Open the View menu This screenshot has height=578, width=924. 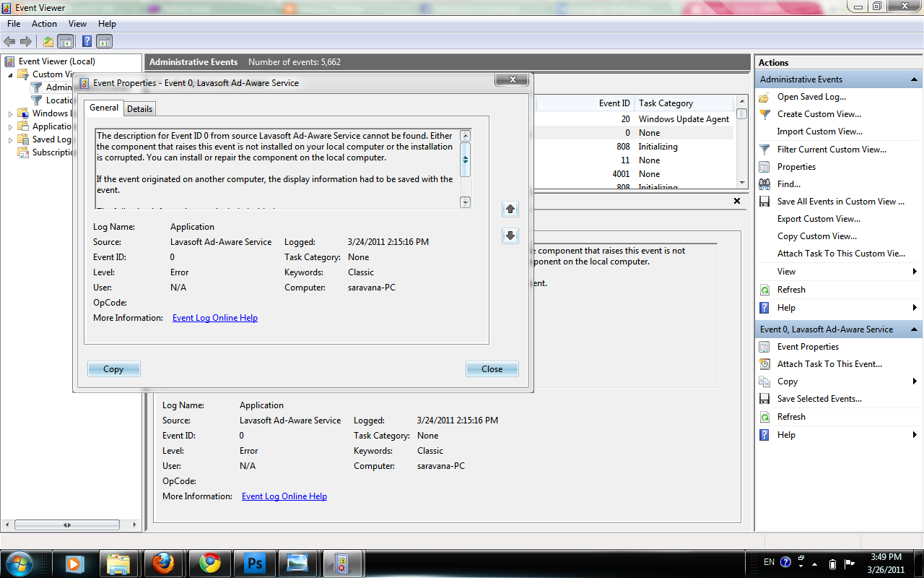77,24
